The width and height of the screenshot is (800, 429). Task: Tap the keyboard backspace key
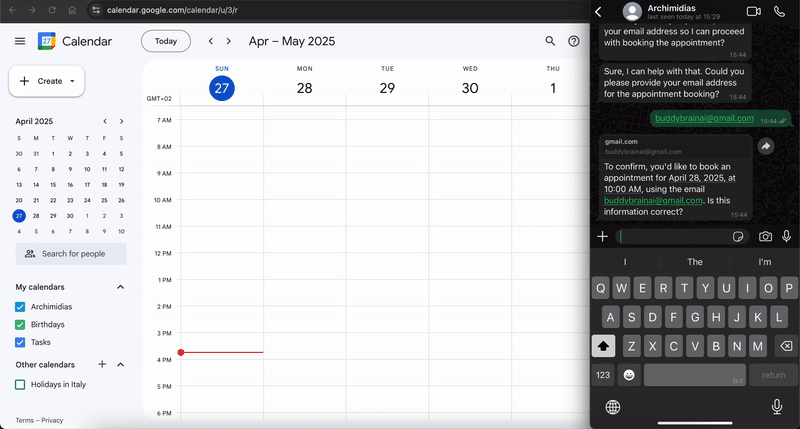(786, 346)
